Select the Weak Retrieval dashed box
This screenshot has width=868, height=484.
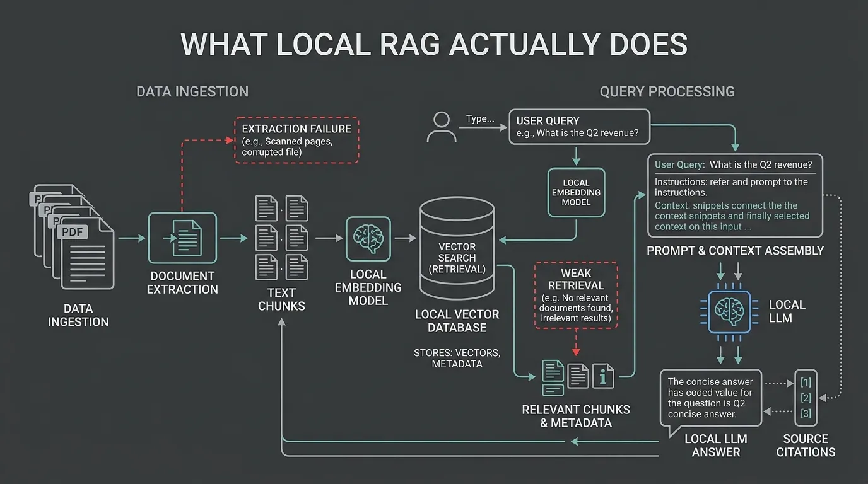(576, 295)
